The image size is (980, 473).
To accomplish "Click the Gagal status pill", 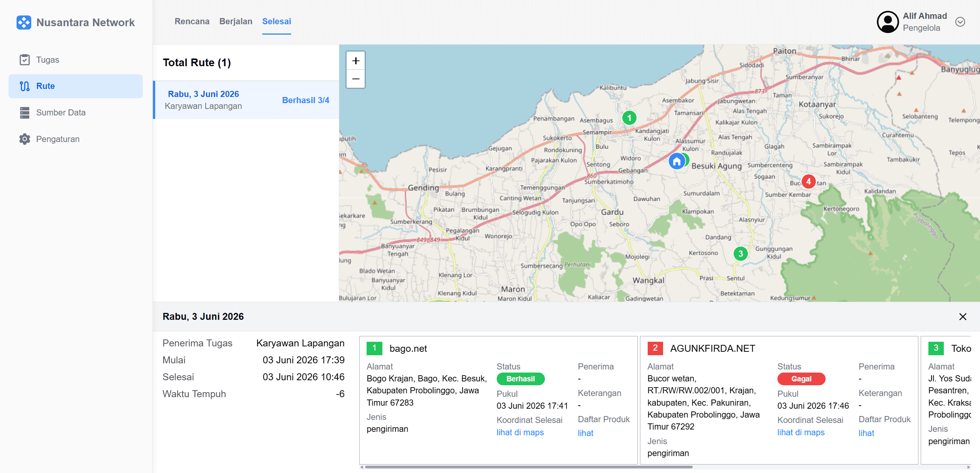I will click(x=801, y=379).
